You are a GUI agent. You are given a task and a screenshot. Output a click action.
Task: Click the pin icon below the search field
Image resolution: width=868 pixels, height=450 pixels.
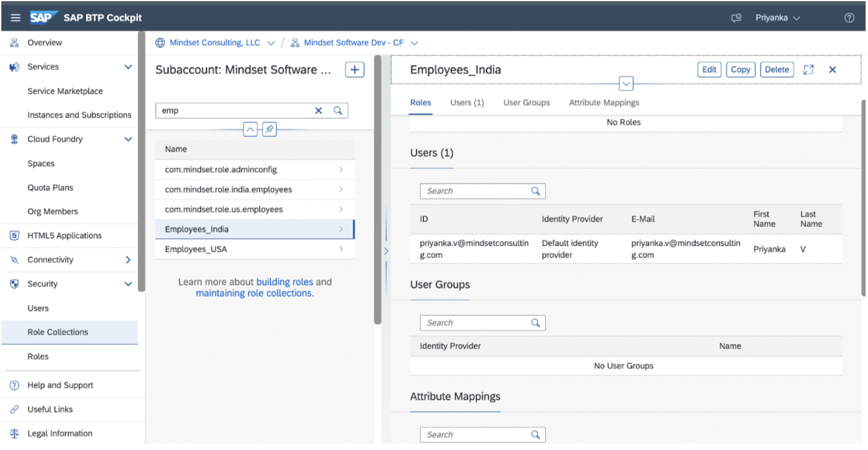(x=268, y=129)
